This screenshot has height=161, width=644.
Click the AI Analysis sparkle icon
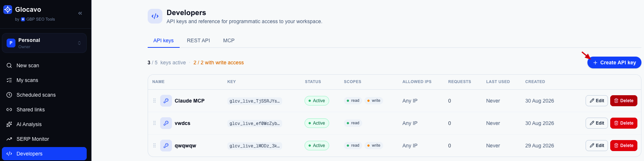(9, 124)
